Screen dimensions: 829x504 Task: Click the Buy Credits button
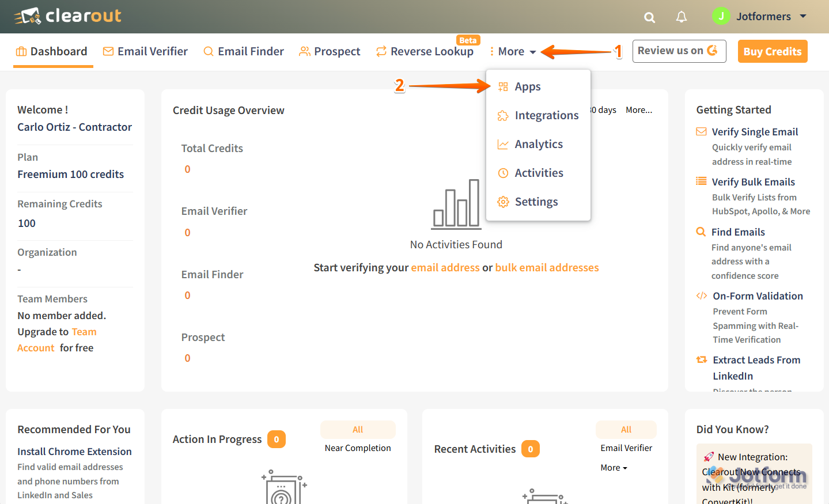pyautogui.click(x=773, y=51)
